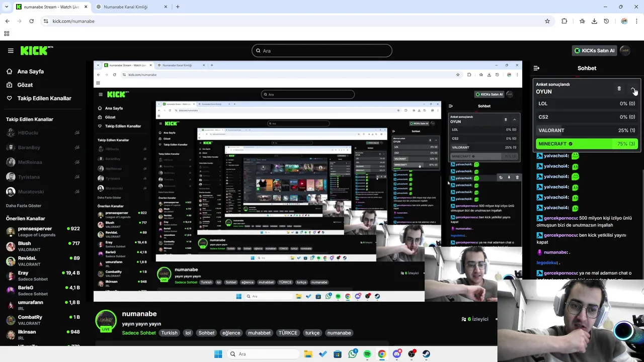Open Chrome downloads icon
Screen dimensions: 644x362
[594, 21]
